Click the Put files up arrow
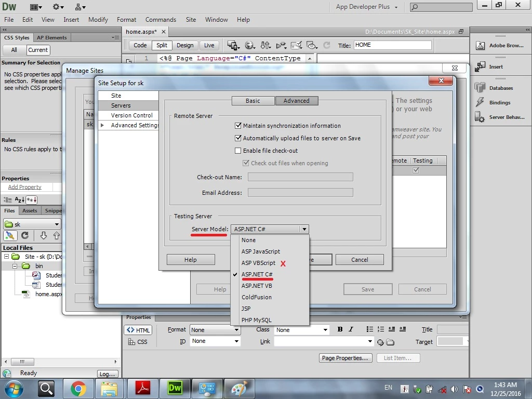 tap(56, 235)
